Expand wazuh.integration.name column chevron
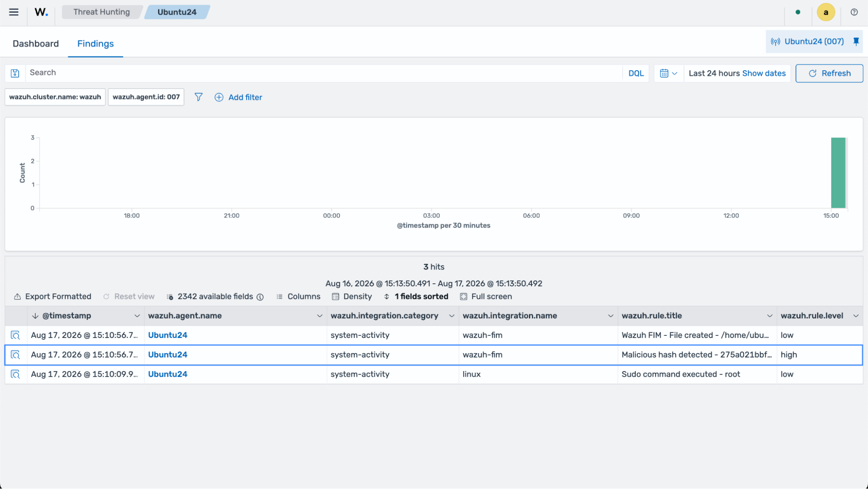The image size is (868, 489). 611,316
